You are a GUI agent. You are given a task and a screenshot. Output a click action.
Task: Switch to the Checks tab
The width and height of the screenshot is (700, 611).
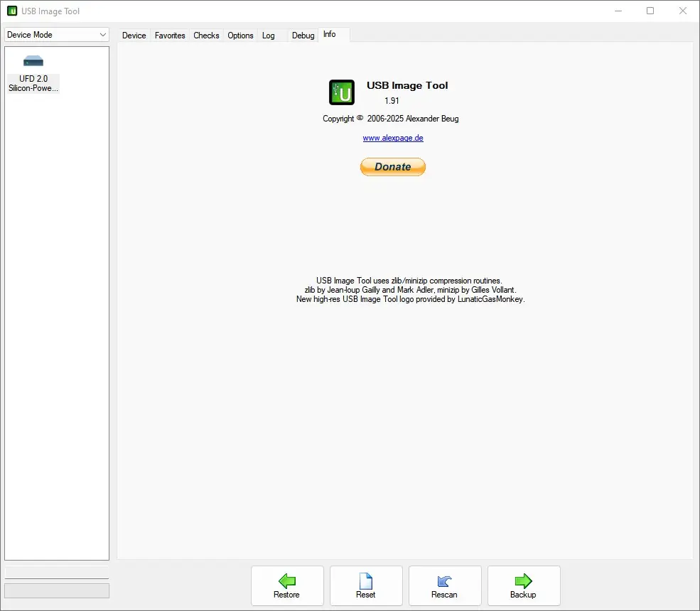click(x=206, y=36)
